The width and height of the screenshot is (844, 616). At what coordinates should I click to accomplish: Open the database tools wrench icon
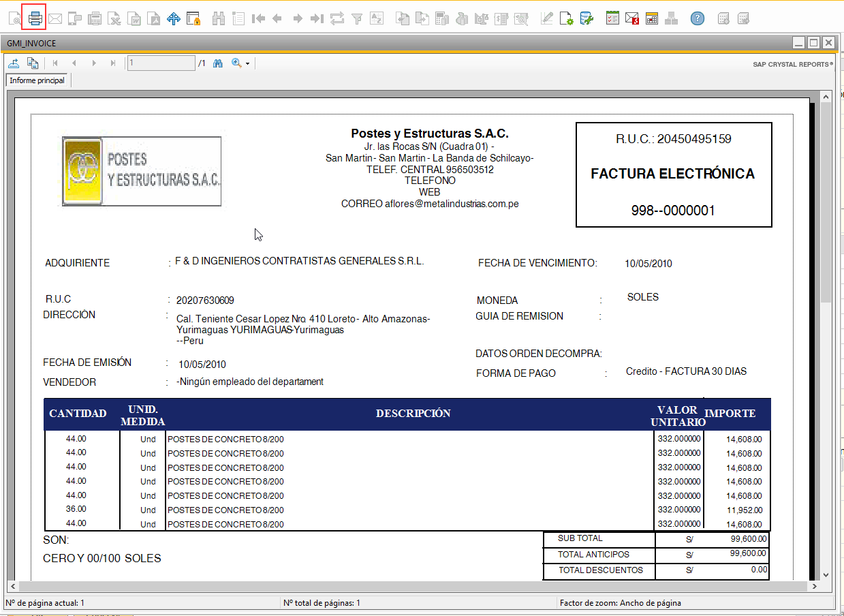[586, 18]
